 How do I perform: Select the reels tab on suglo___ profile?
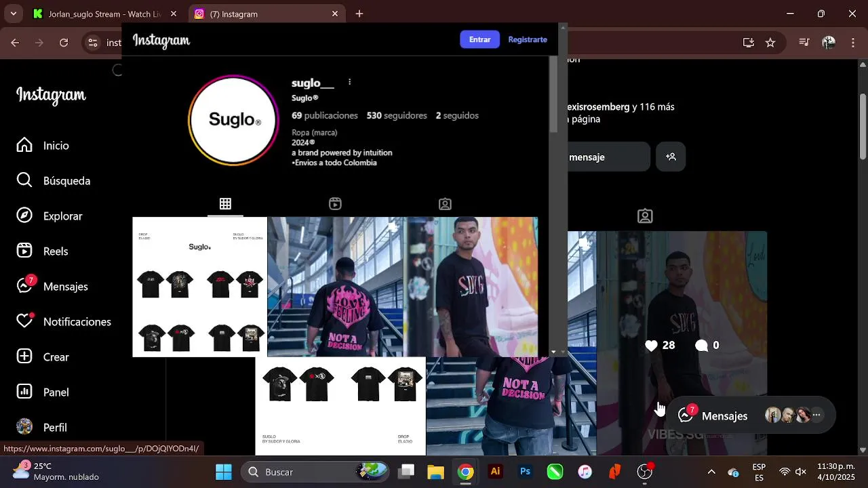tap(335, 204)
